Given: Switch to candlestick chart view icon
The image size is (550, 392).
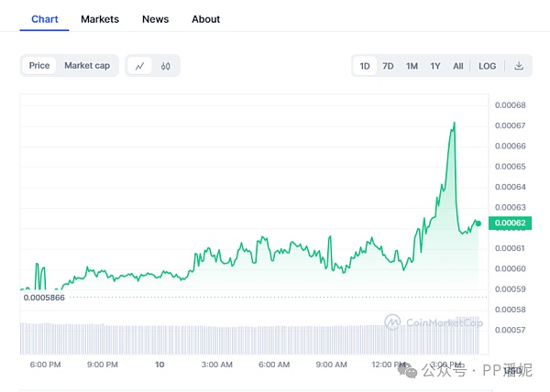Looking at the screenshot, I should pos(166,66).
